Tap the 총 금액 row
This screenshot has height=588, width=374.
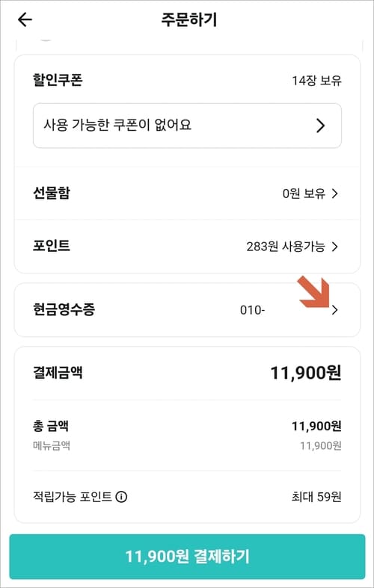tap(187, 435)
